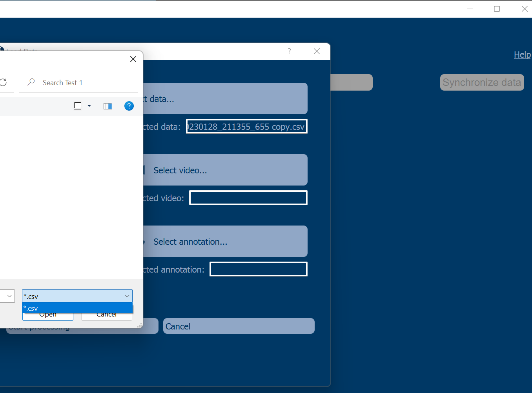This screenshot has width=532, height=393.
Task: Open the *.csv file type dropdown
Action: [x=127, y=296]
